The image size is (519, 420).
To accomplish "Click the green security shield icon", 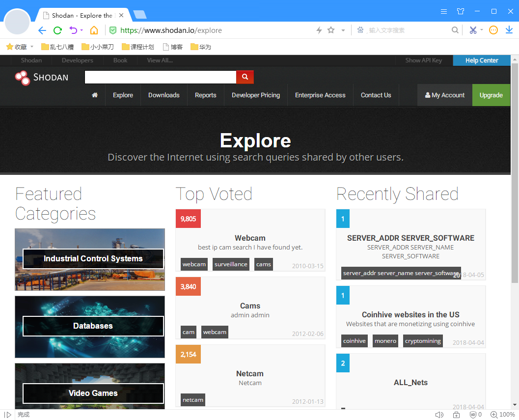I will (113, 30).
